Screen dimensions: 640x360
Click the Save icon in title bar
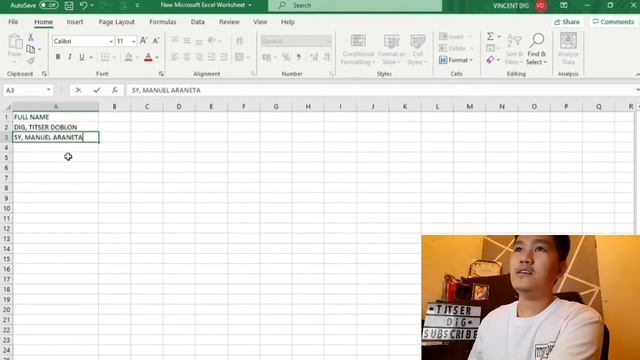[x=69, y=6]
